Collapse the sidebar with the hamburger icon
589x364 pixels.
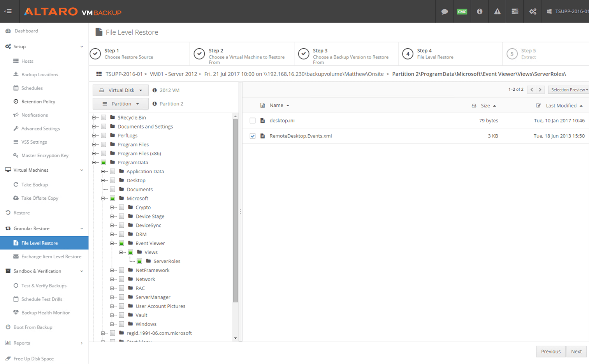click(x=8, y=11)
